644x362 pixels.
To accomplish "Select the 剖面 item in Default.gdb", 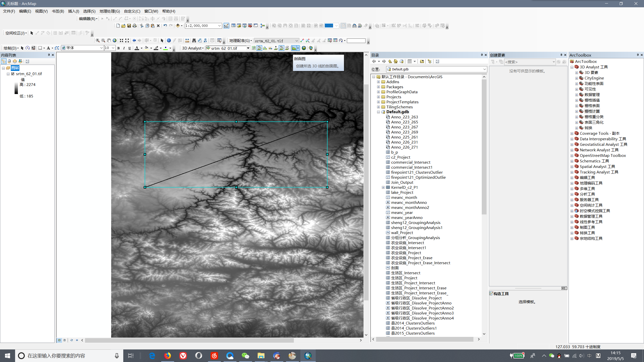I will coord(395,268).
